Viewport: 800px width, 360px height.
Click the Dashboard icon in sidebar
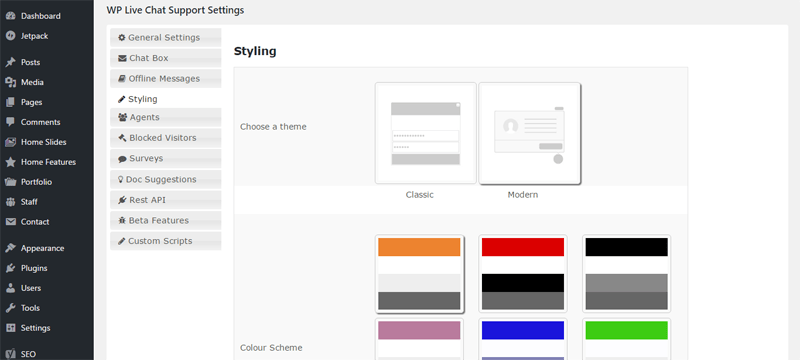[10, 16]
